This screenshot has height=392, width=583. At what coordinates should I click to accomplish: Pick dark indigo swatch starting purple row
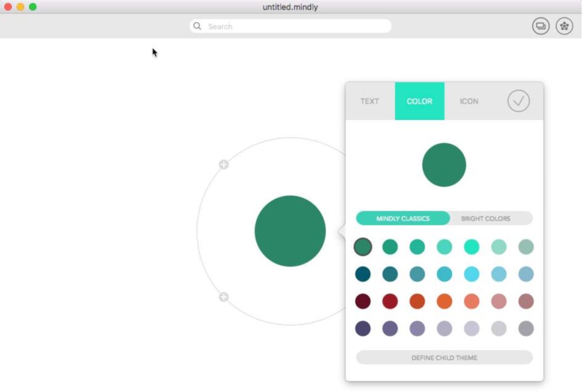(x=363, y=328)
